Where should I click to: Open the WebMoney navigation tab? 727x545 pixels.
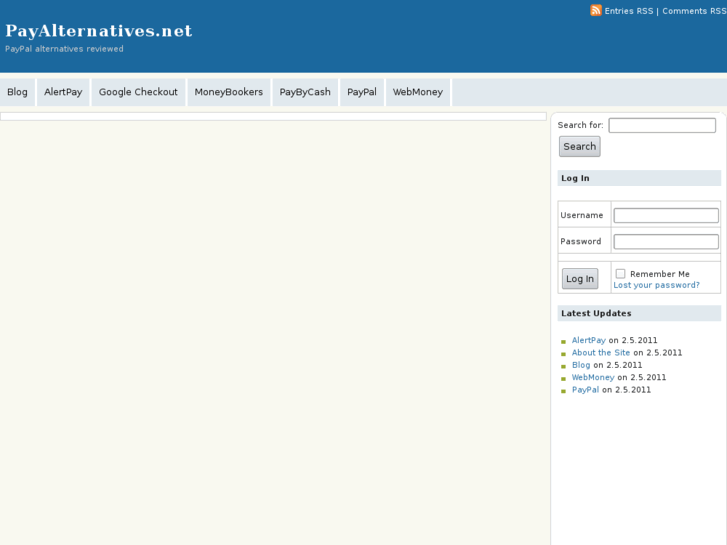point(418,92)
